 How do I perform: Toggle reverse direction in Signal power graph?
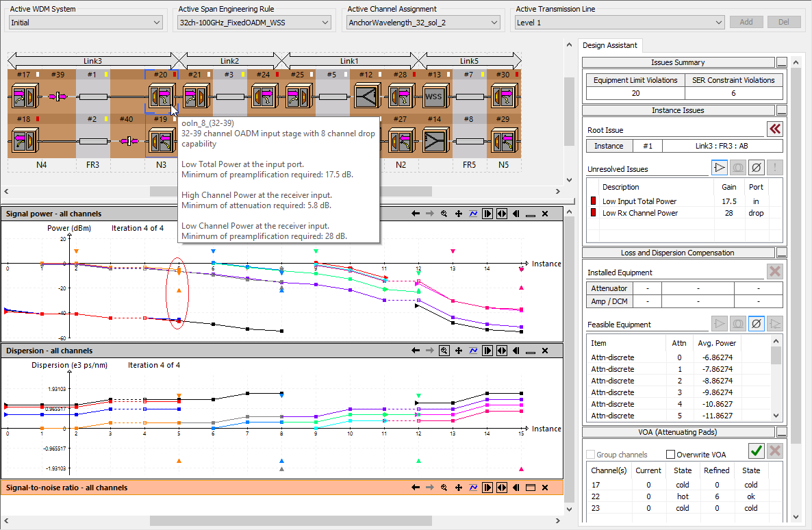pos(516,214)
